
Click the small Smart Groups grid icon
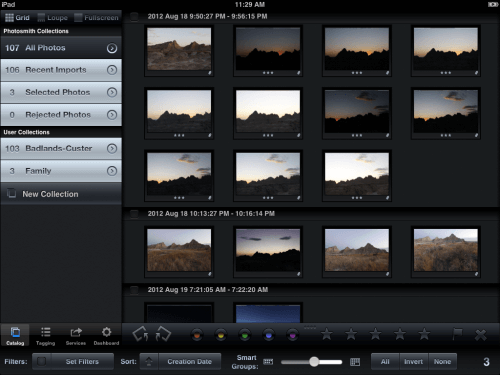[x=268, y=362]
